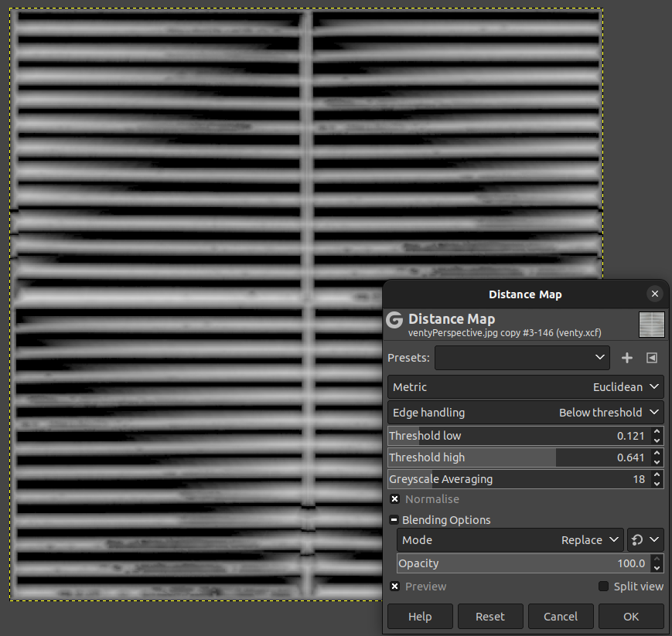Enable Split view
672x636 pixels.
click(602, 587)
